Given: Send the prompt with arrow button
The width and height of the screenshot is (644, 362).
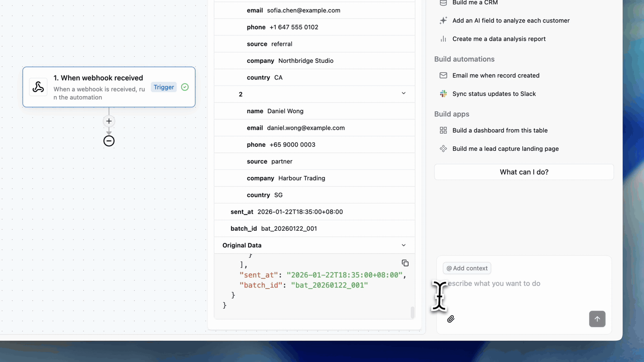Looking at the screenshot, I should coord(597,319).
